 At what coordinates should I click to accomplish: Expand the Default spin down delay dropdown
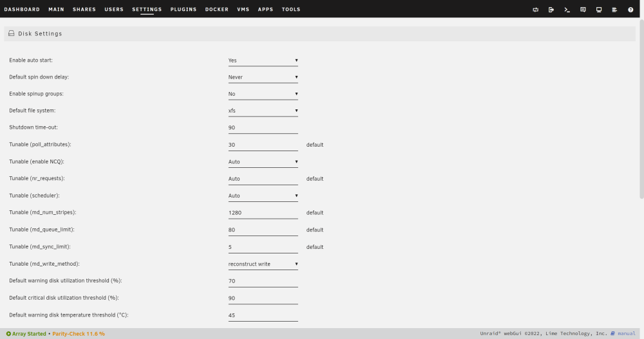coord(263,77)
